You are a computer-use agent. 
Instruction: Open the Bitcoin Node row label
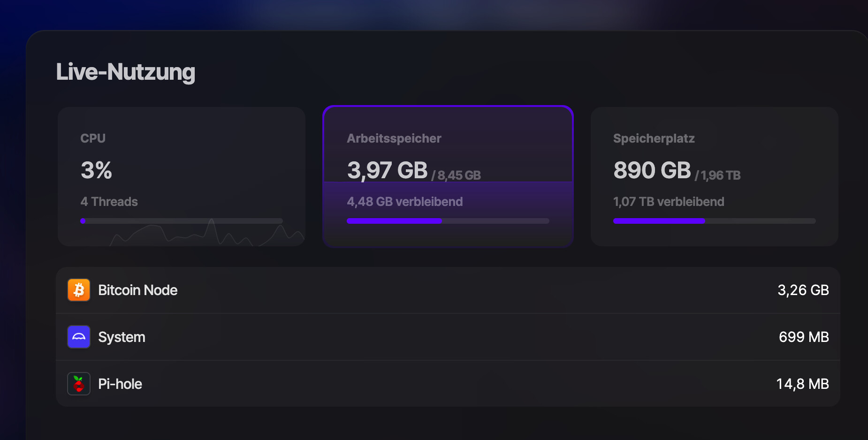click(x=137, y=290)
